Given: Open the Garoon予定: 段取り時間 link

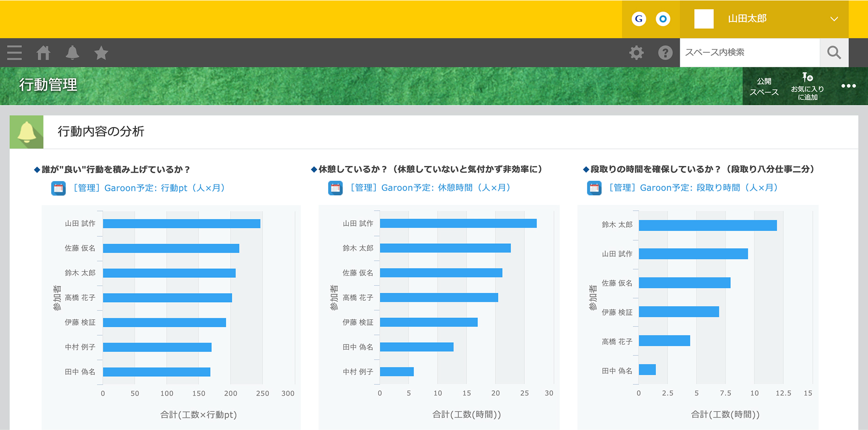Looking at the screenshot, I should tap(693, 188).
